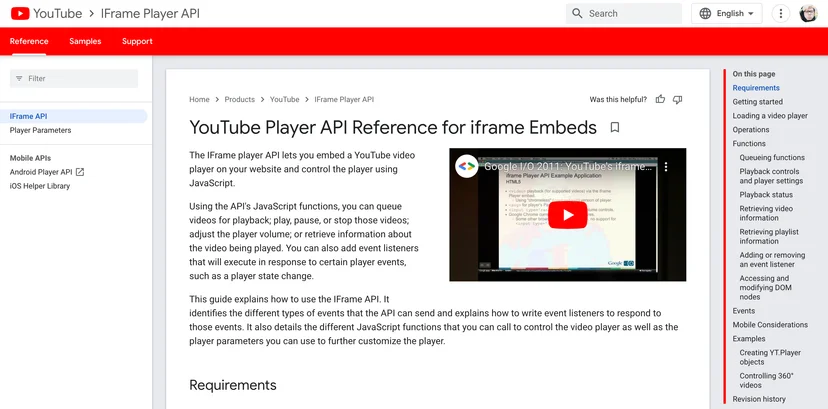
Task: Jump to Loading a video player section
Action: (x=770, y=116)
